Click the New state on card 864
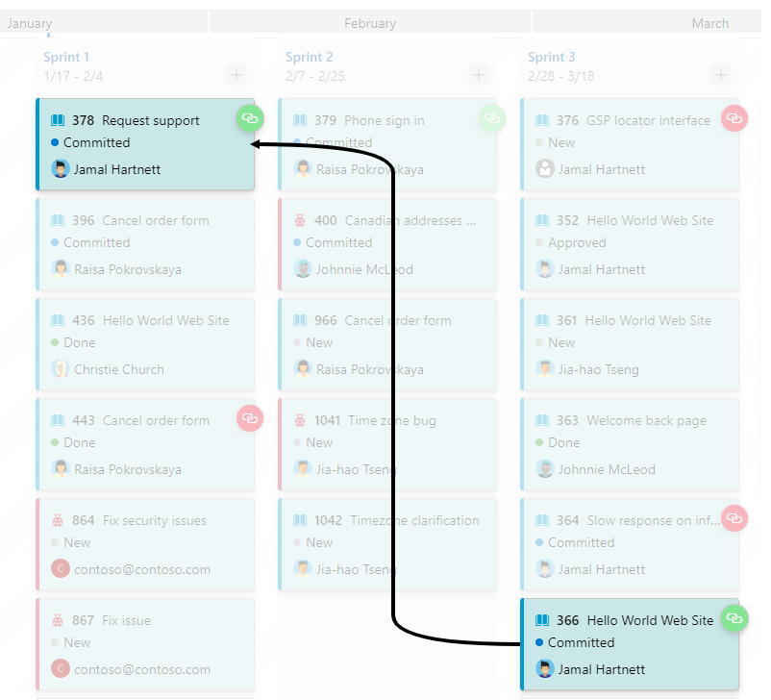 point(77,542)
